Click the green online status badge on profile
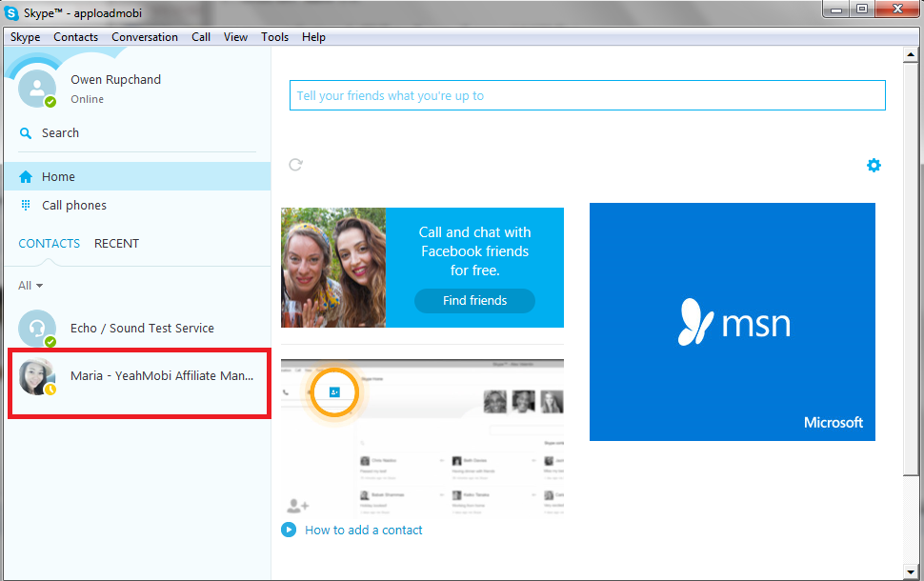 [50, 101]
